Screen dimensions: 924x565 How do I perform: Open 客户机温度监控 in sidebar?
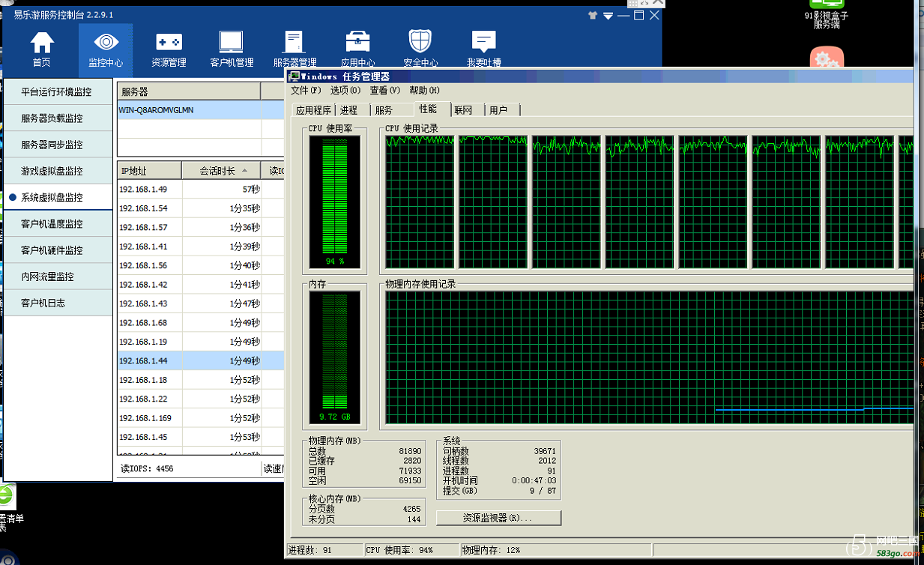click(x=58, y=224)
